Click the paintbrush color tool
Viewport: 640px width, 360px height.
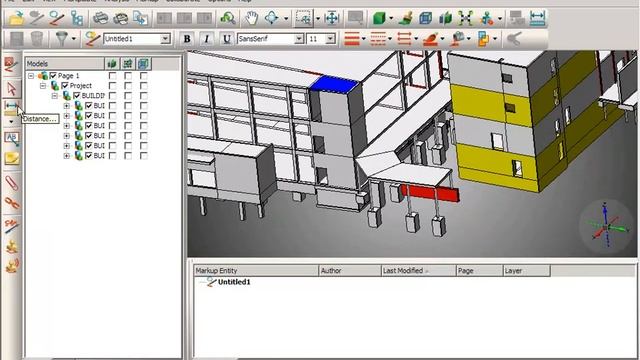click(x=405, y=18)
